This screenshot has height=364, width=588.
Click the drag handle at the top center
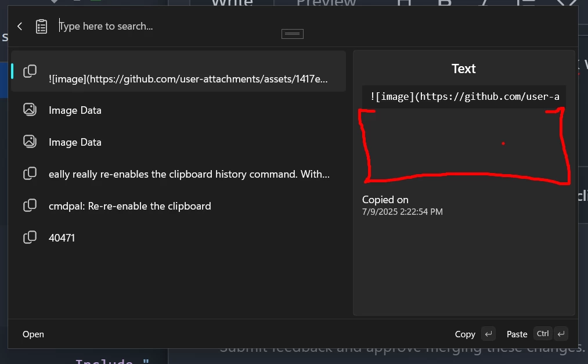point(293,34)
